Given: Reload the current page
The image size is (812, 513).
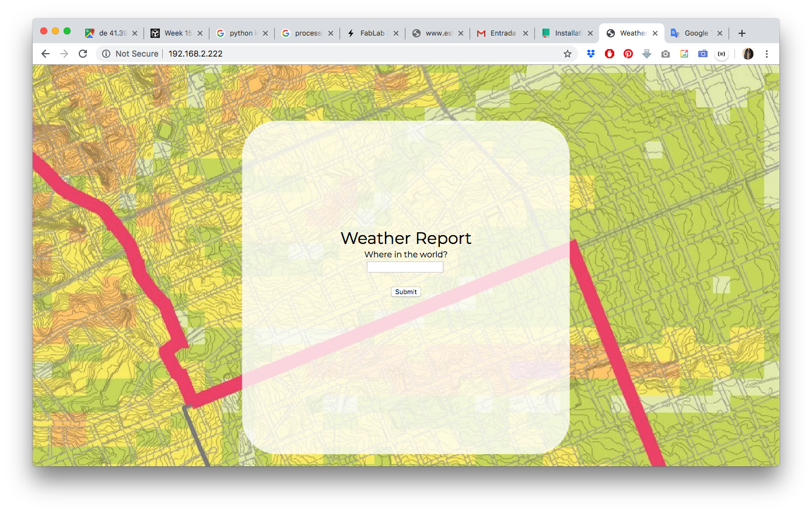Looking at the screenshot, I should (83, 54).
